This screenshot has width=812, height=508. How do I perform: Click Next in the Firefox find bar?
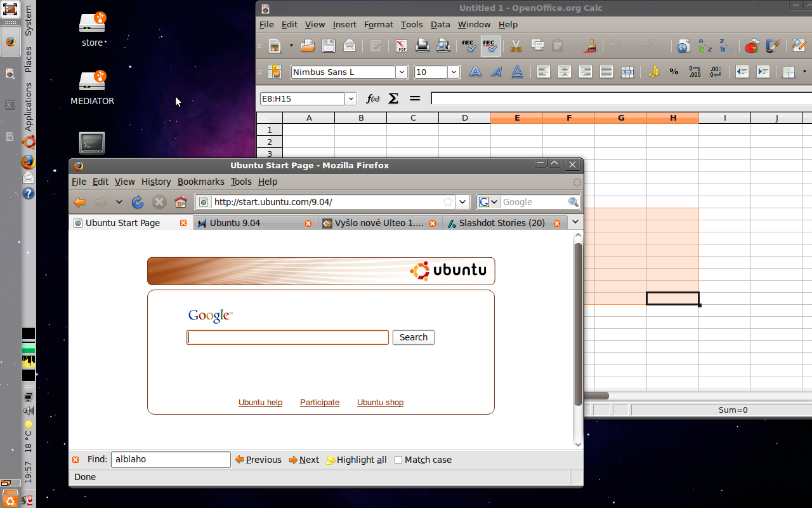point(304,460)
